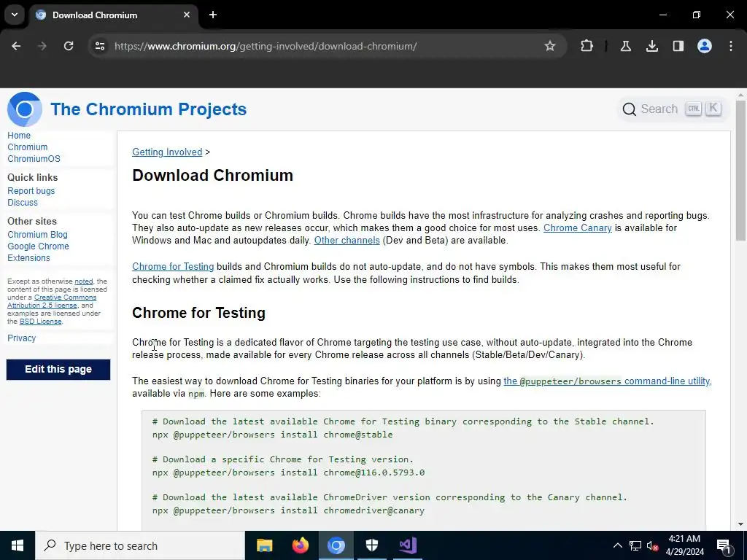This screenshot has width=747, height=560.
Task: Open the Windows Start menu
Action: tap(18, 545)
